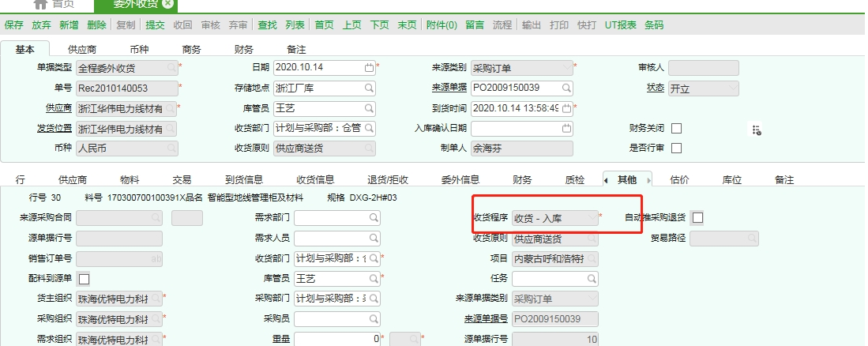Viewport: 868px width, 346px height.
Task: Click the settings dots icon beside 财务关闭
Action: coord(756,130)
